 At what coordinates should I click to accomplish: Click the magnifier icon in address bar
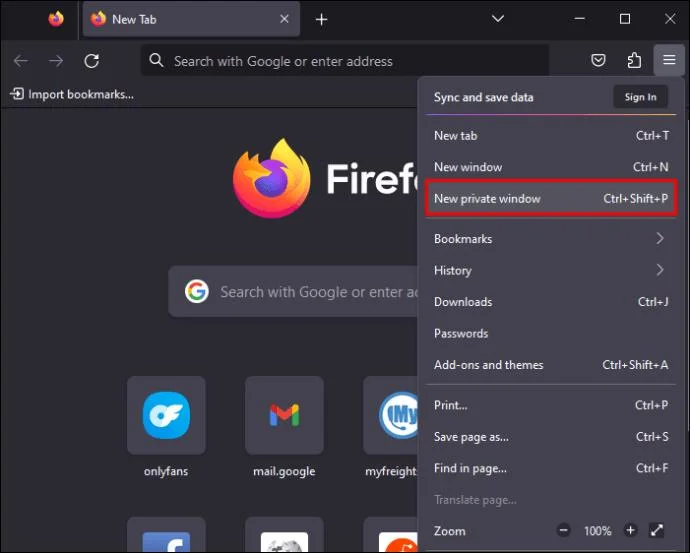156,60
